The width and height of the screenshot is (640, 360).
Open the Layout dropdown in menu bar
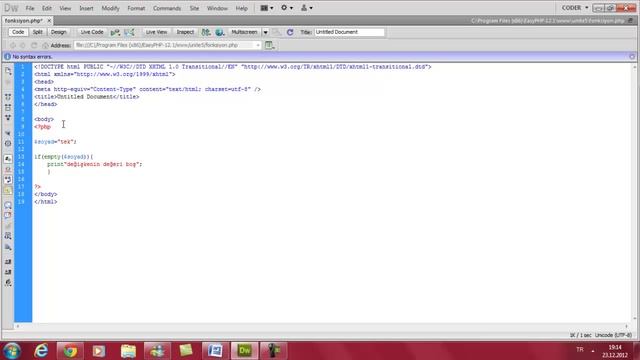click(x=267, y=8)
